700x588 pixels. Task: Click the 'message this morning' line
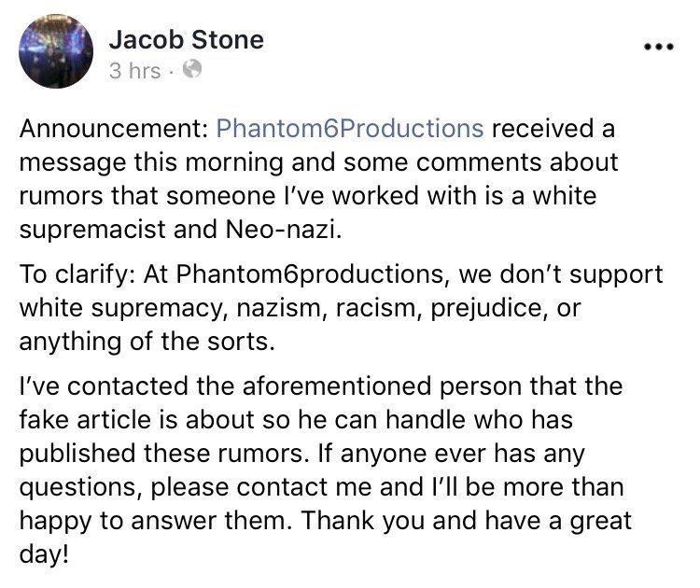(x=318, y=162)
